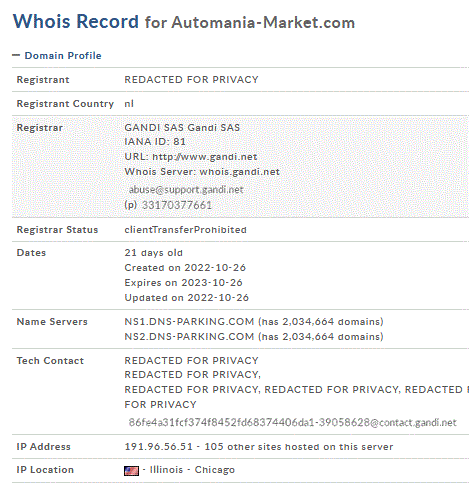Click the 21 days old text

154,253
